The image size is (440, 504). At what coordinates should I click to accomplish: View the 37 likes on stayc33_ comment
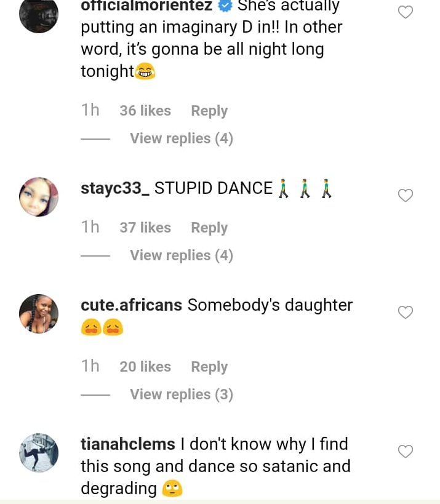145,228
